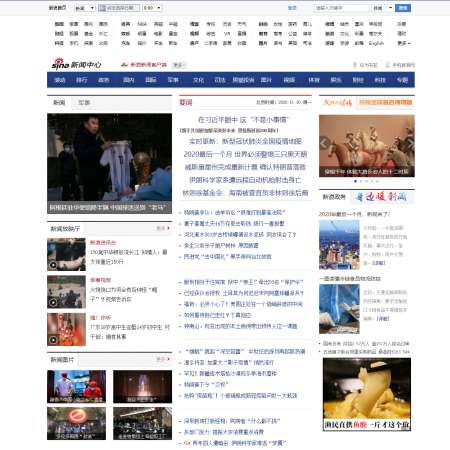Switch to the 新闻 tab above the main photo
This screenshot has width=450, height=450.
tap(59, 103)
